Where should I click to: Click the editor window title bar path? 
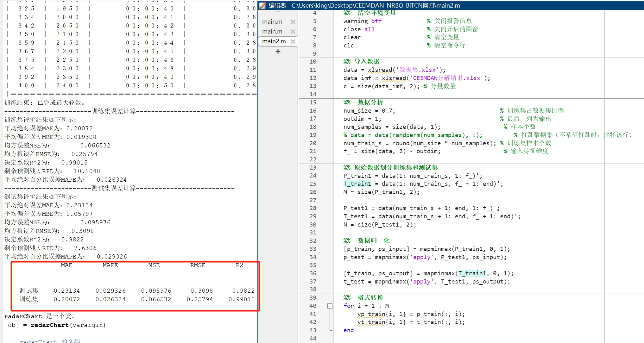(375, 5)
